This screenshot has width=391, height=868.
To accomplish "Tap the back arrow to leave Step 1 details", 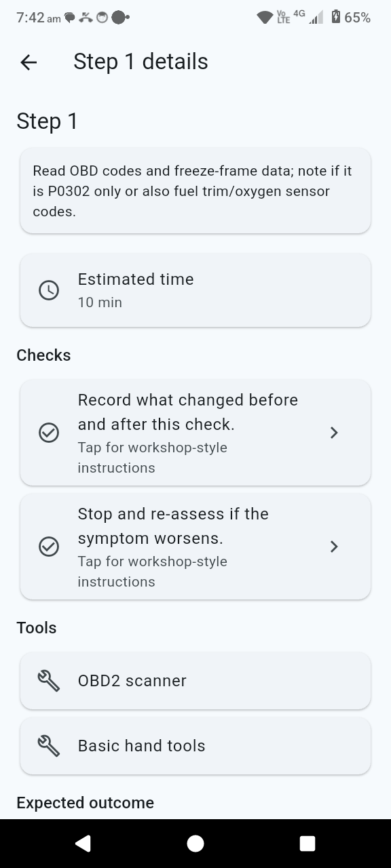I will [28, 62].
